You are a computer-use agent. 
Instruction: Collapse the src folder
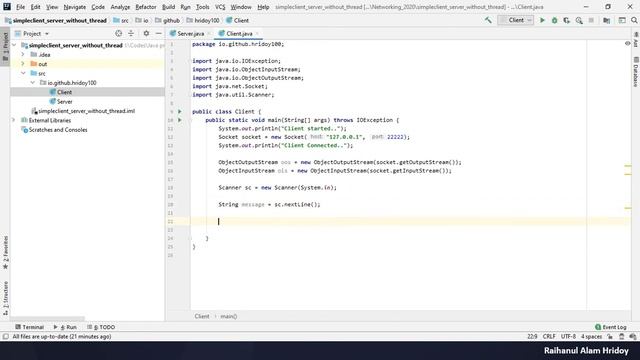tap(23, 73)
